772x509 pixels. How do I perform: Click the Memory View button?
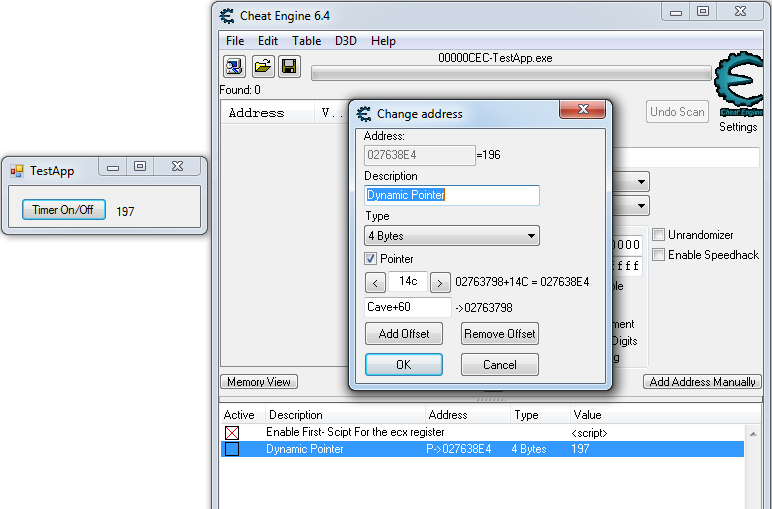(259, 382)
